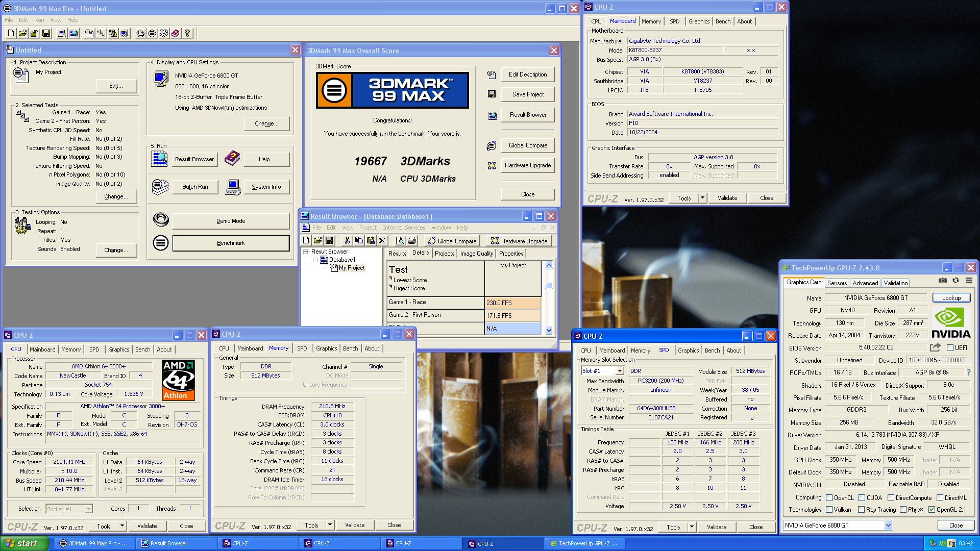
Task: Collapse the Result Browser tree root node
Action: click(x=306, y=252)
